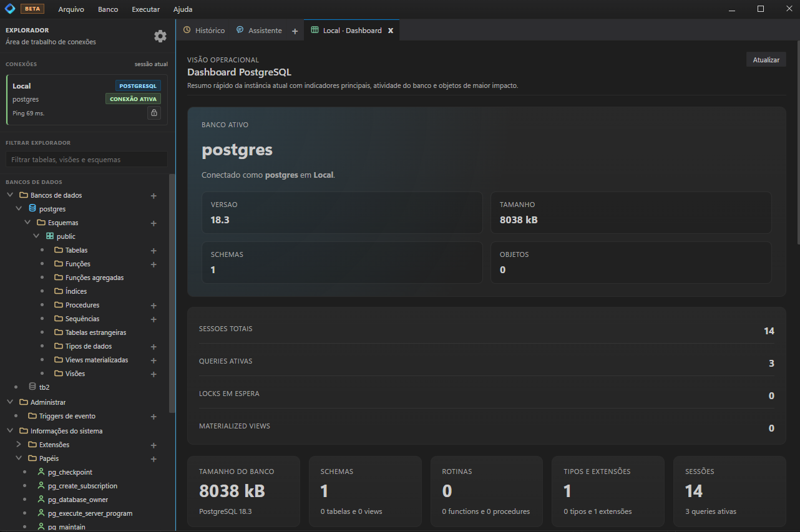
Task: Add a new schema with Esquemas plus icon
Action: coord(154,223)
